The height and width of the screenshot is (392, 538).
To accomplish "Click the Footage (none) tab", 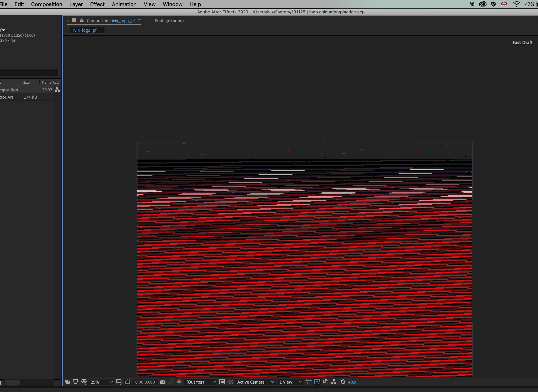I will (169, 20).
